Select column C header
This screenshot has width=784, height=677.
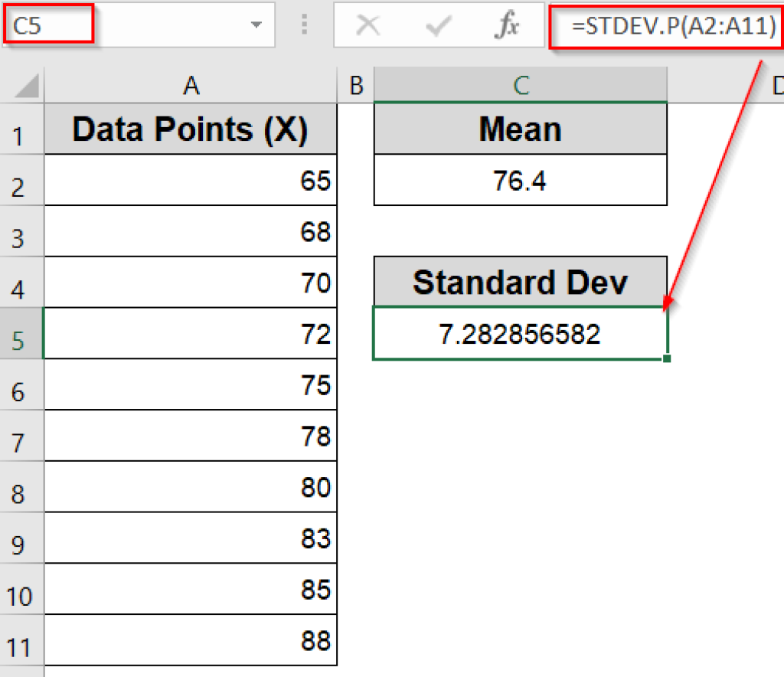click(520, 86)
